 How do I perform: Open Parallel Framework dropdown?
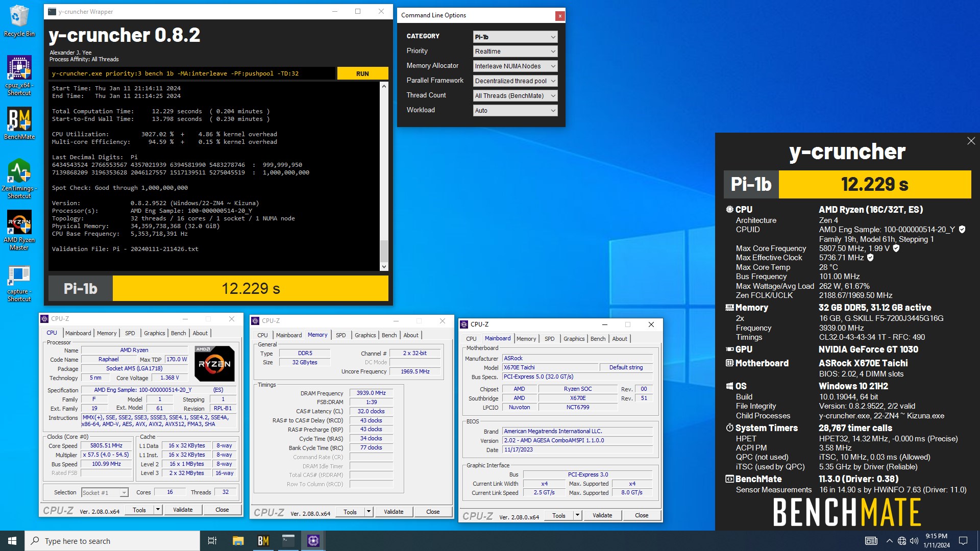click(x=515, y=81)
